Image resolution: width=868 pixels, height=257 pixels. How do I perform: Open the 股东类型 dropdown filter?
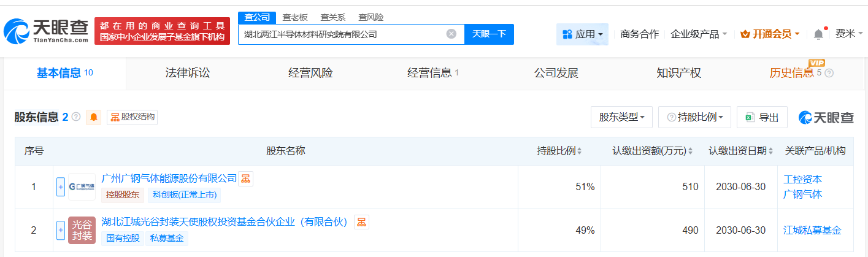click(x=621, y=117)
